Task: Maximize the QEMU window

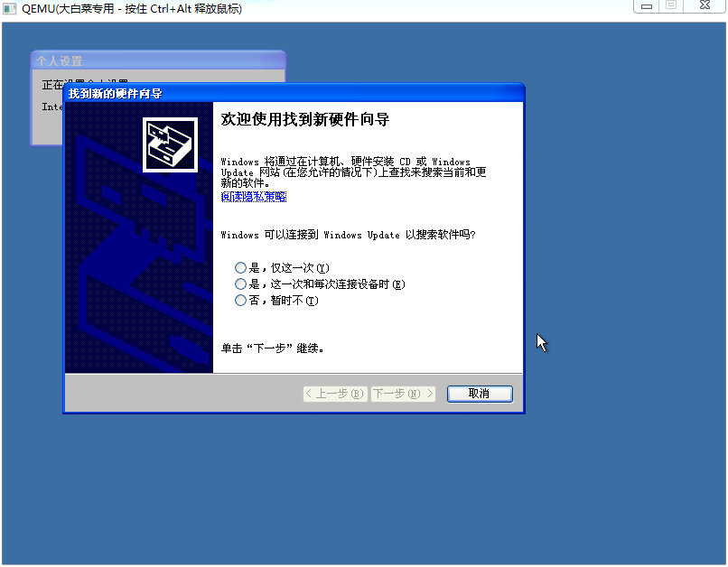Action: (x=671, y=5)
